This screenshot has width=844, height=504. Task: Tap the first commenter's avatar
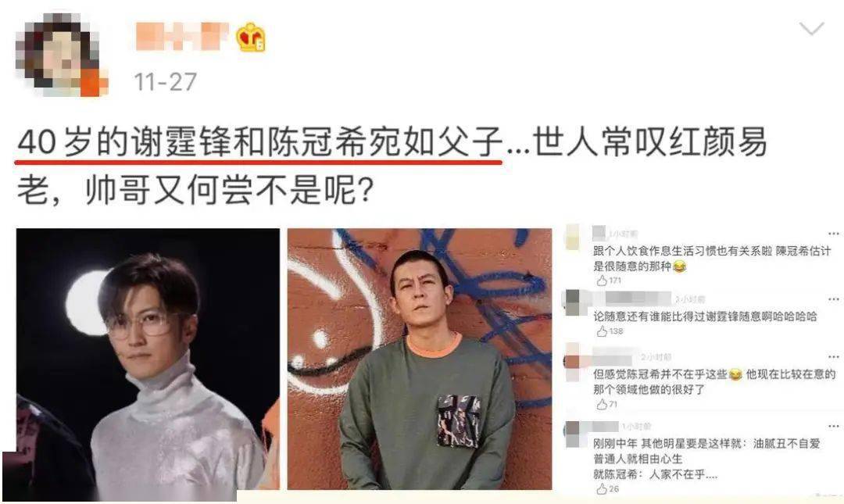pyautogui.click(x=573, y=236)
